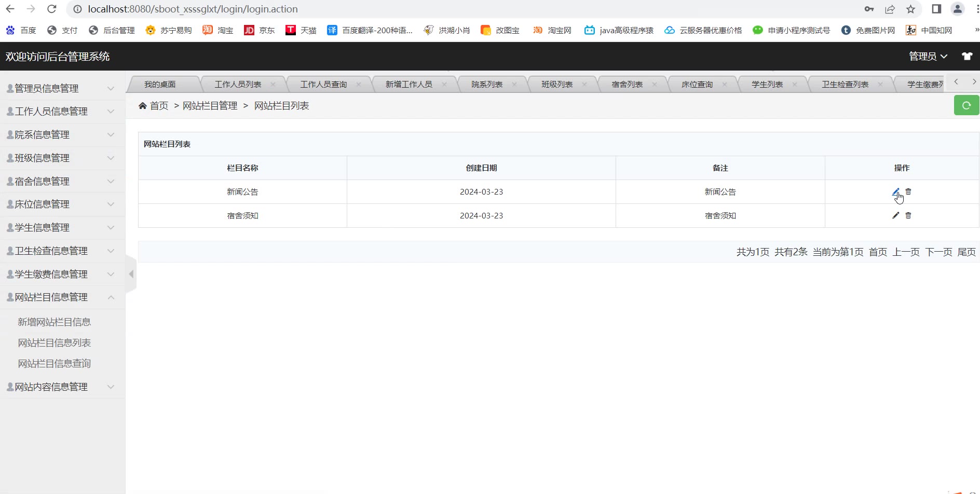
Task: Open the 京东 bookmark
Action: click(x=260, y=30)
